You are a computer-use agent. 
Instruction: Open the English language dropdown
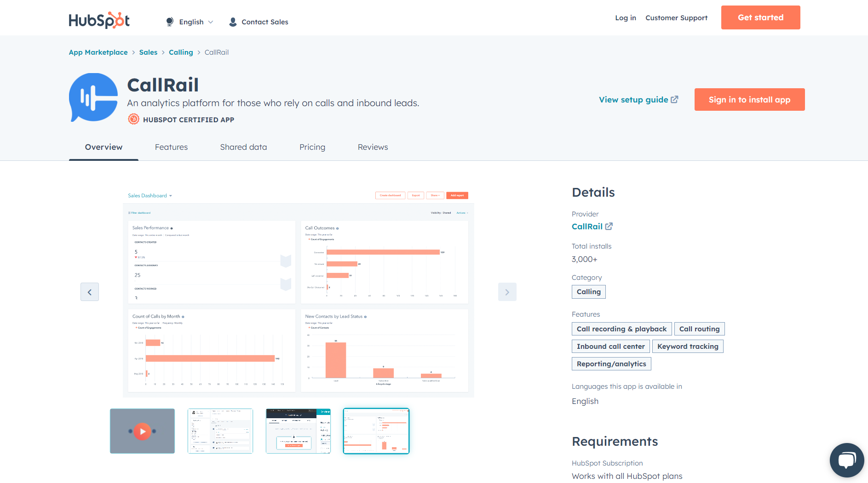point(196,22)
